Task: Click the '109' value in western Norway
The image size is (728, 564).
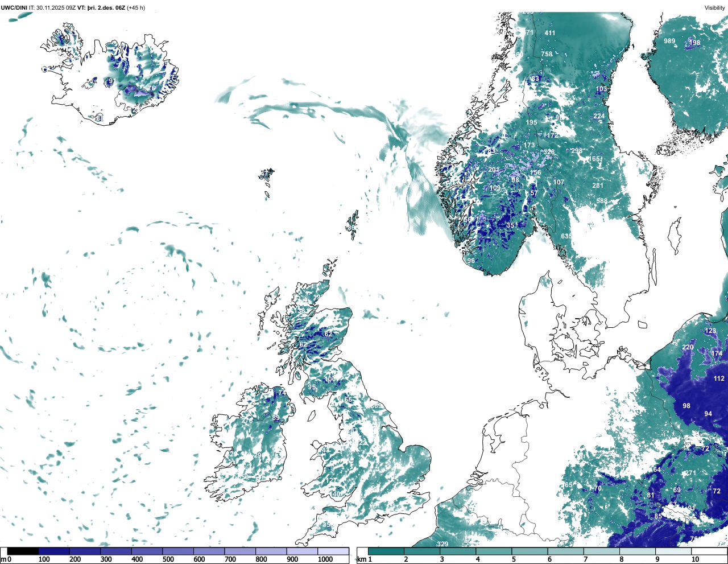Action: [495, 188]
